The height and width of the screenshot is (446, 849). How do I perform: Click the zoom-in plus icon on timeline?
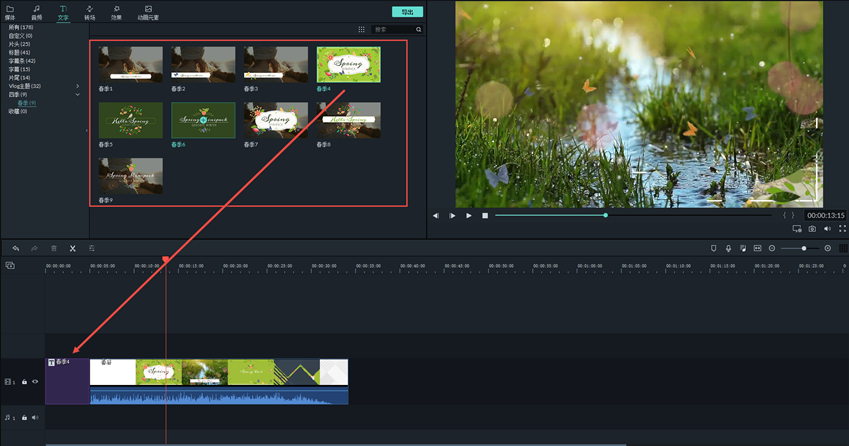[x=827, y=248]
